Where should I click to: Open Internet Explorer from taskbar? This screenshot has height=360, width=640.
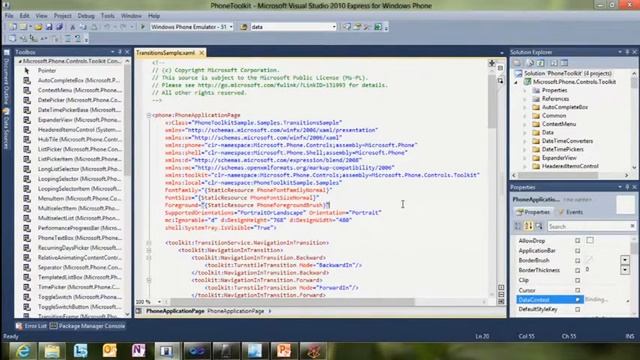23,351
